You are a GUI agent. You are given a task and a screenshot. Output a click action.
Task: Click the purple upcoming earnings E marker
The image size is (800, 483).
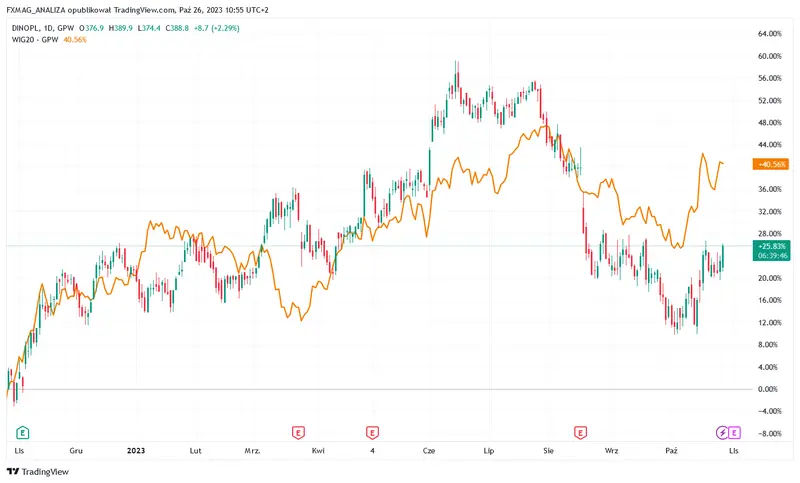pyautogui.click(x=736, y=432)
